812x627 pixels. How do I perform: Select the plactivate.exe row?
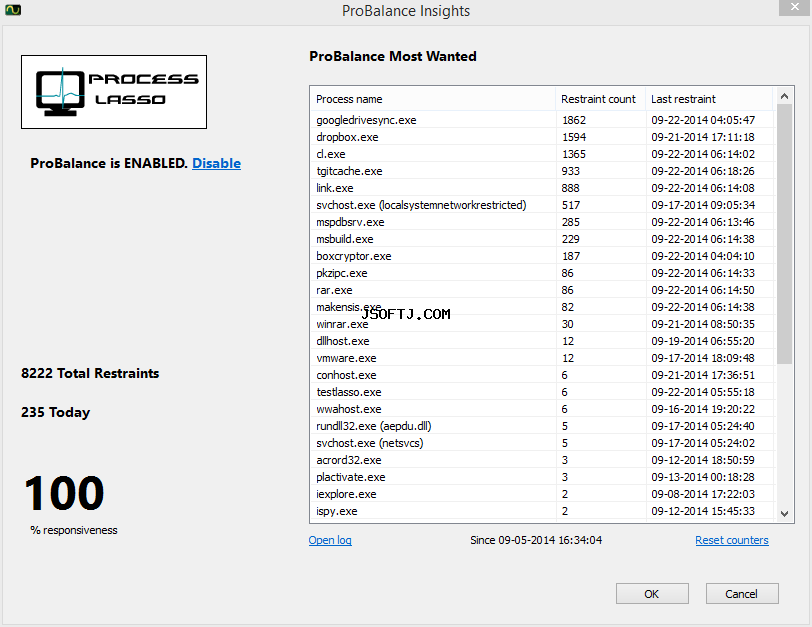coord(542,477)
